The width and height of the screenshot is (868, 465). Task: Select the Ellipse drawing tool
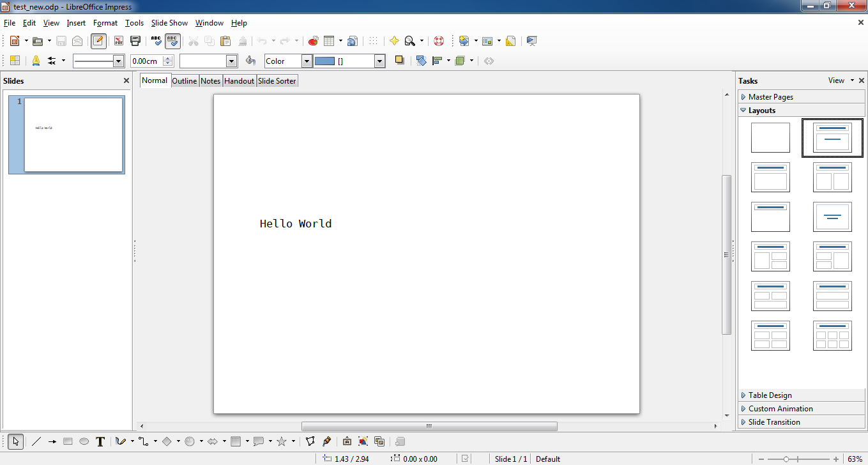pos(84,441)
